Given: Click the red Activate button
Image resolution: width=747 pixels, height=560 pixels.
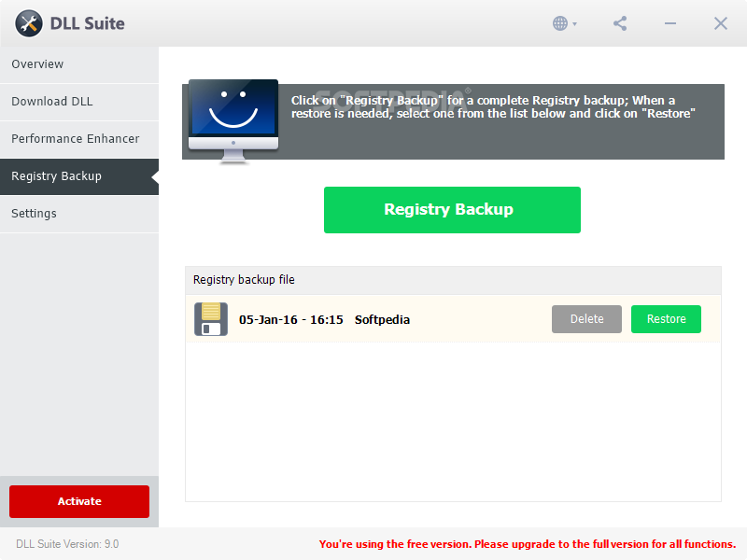Looking at the screenshot, I should point(79,501).
